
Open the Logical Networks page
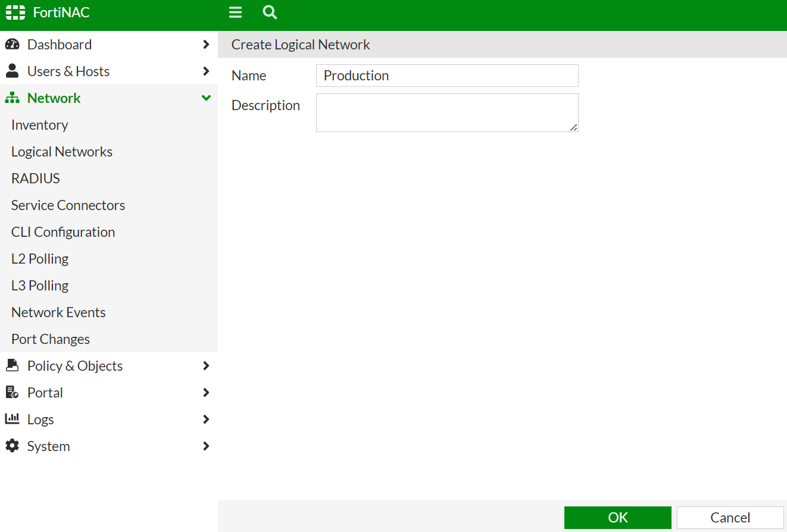61,151
